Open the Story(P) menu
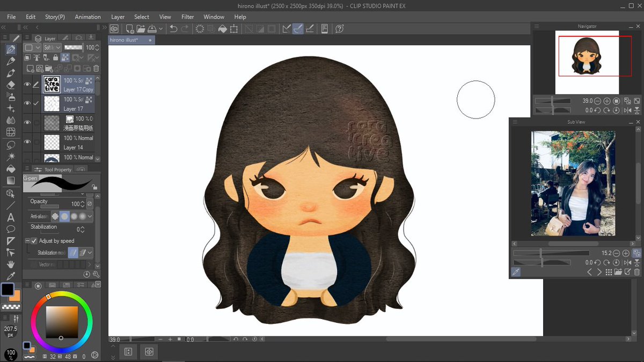Screen dimensions: 644x362 [x=55, y=17]
